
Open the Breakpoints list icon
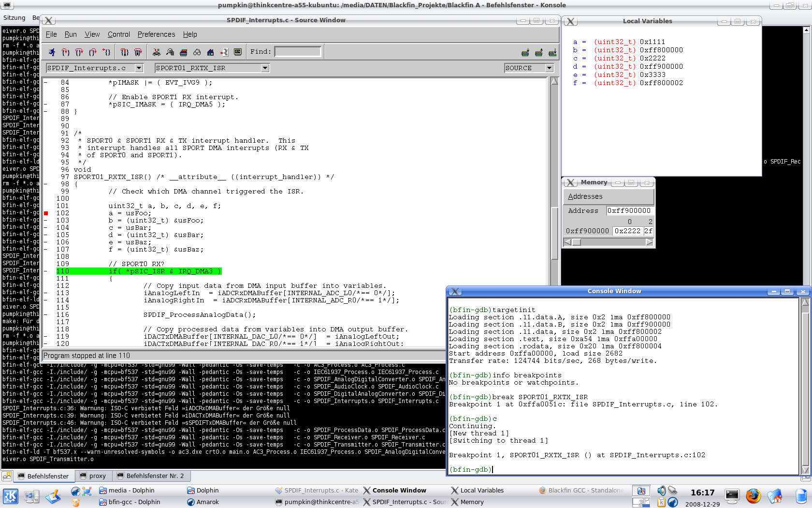(224, 52)
